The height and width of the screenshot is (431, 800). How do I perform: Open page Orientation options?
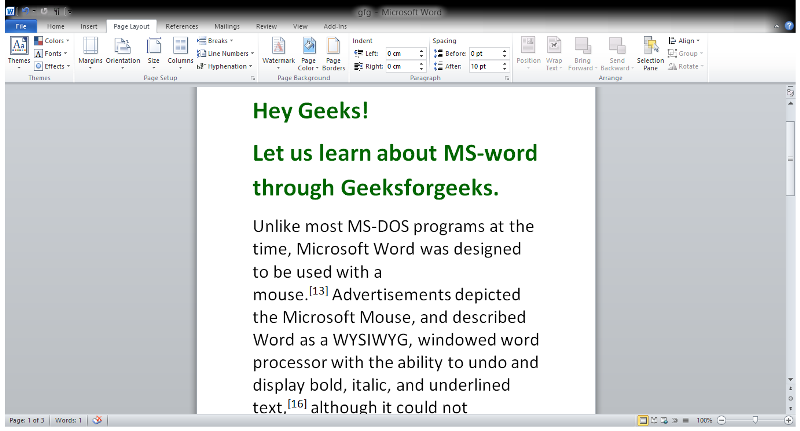point(123,53)
